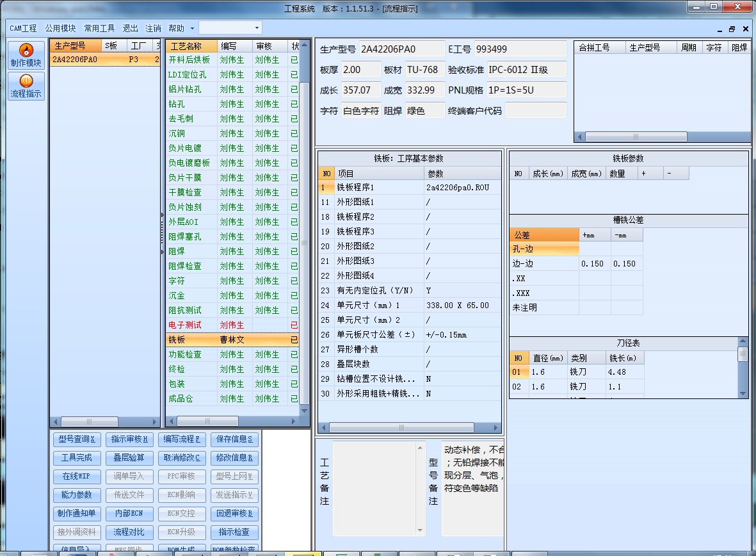Viewport: 756px width, 556px height.
Task: Click the 刀径表 scroll down arrow
Action: [x=743, y=394]
